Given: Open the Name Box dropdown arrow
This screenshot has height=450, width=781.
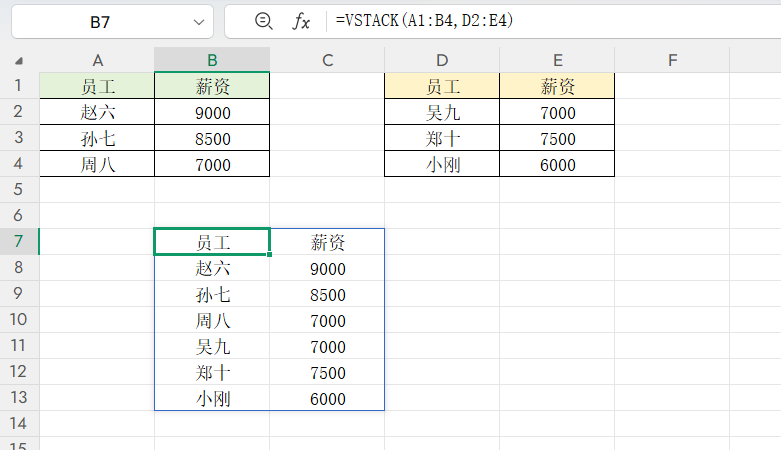Looking at the screenshot, I should [199, 22].
